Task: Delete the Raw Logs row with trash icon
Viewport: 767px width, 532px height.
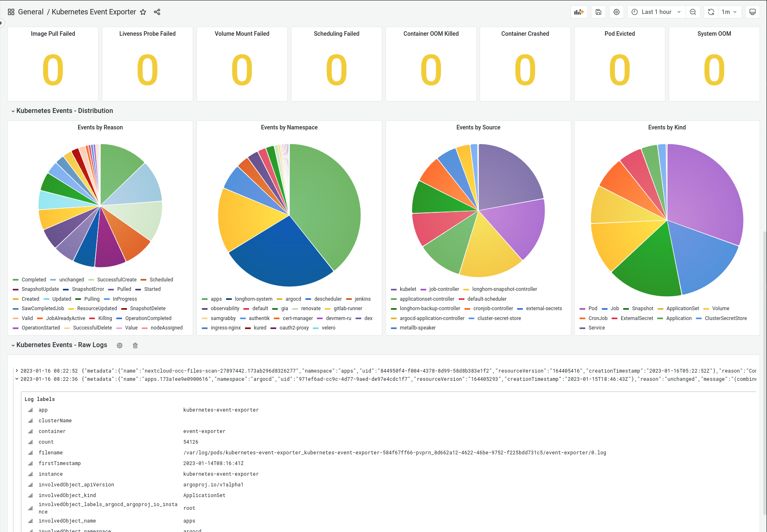Action: coord(135,345)
